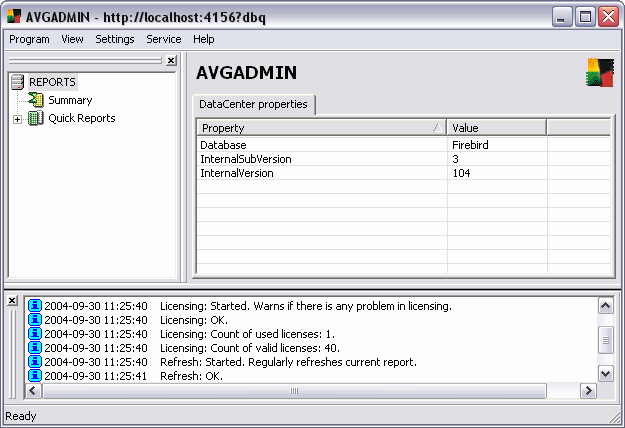Open the Program menu
Screen dimensions: 625x428
coord(29,39)
